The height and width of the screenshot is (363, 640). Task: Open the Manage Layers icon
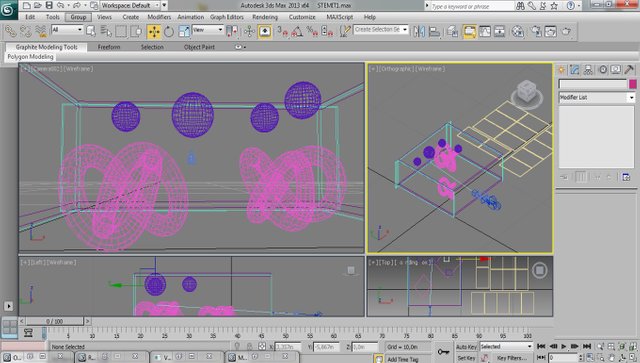452,31
